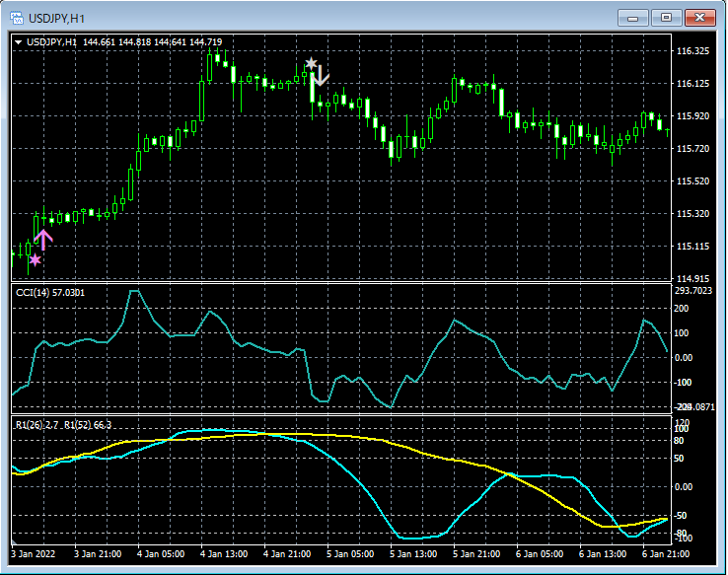The height and width of the screenshot is (575, 728).
Task: Click the OHLC price values in chart header
Action: 153,41
